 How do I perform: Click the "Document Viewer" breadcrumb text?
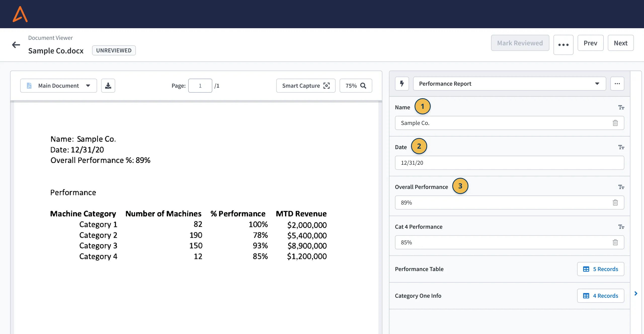point(50,38)
